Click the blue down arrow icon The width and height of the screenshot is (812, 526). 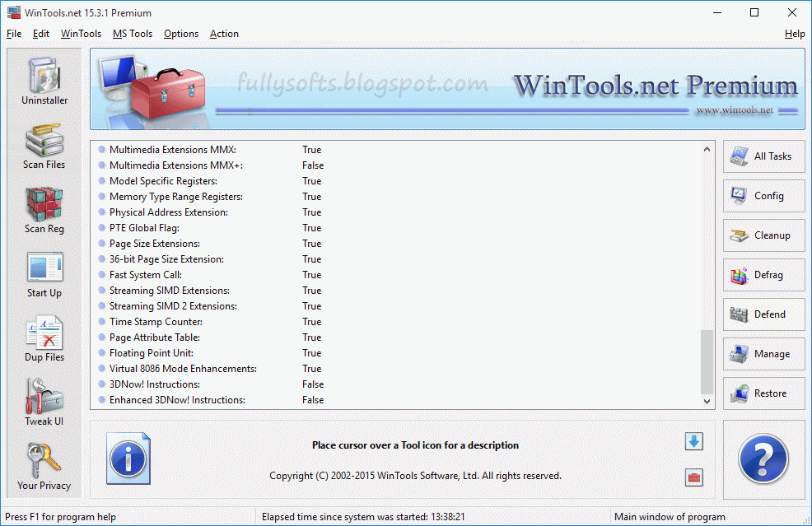point(694,441)
